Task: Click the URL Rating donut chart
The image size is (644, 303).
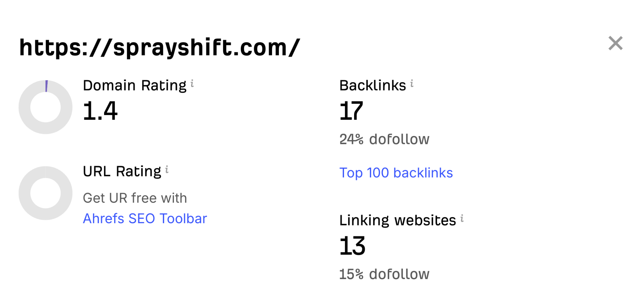Action: [46, 193]
